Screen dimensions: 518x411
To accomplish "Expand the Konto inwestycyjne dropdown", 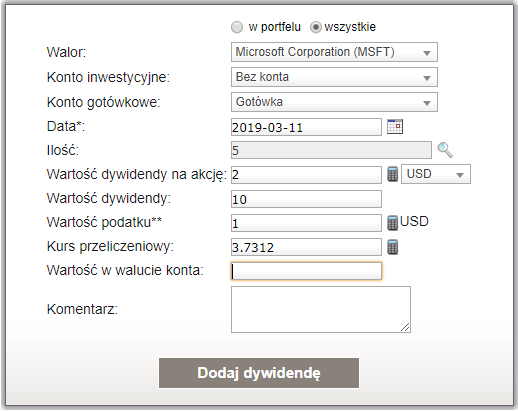I will click(x=334, y=77).
